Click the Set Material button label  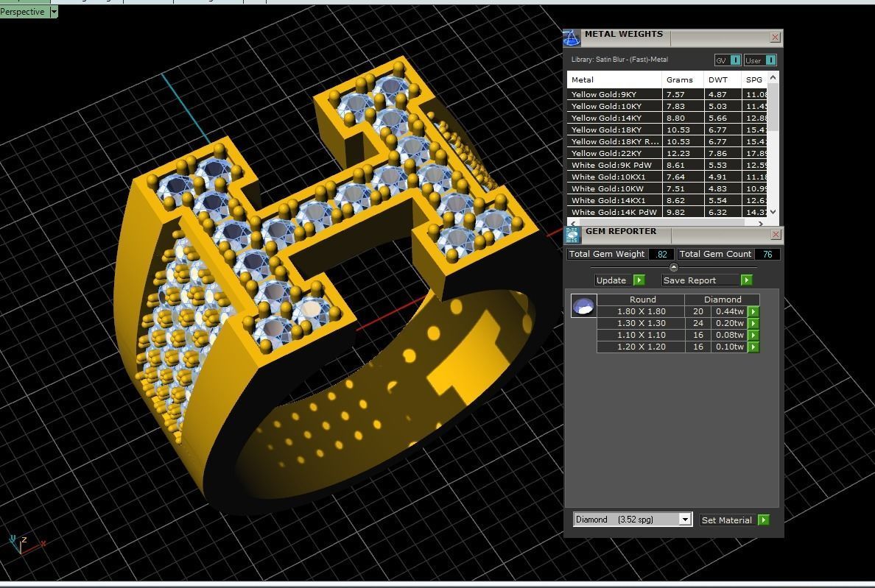[726, 520]
